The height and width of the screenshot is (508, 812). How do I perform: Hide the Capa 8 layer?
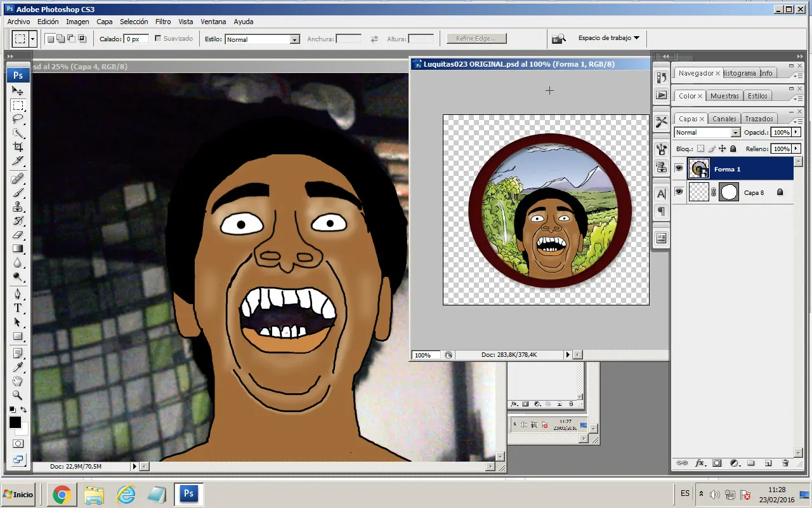coord(679,192)
